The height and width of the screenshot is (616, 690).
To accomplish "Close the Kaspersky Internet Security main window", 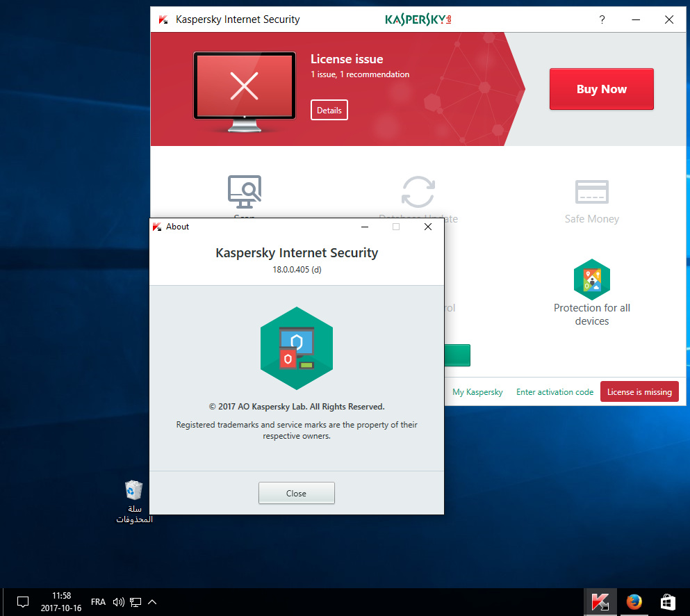I will pos(669,19).
